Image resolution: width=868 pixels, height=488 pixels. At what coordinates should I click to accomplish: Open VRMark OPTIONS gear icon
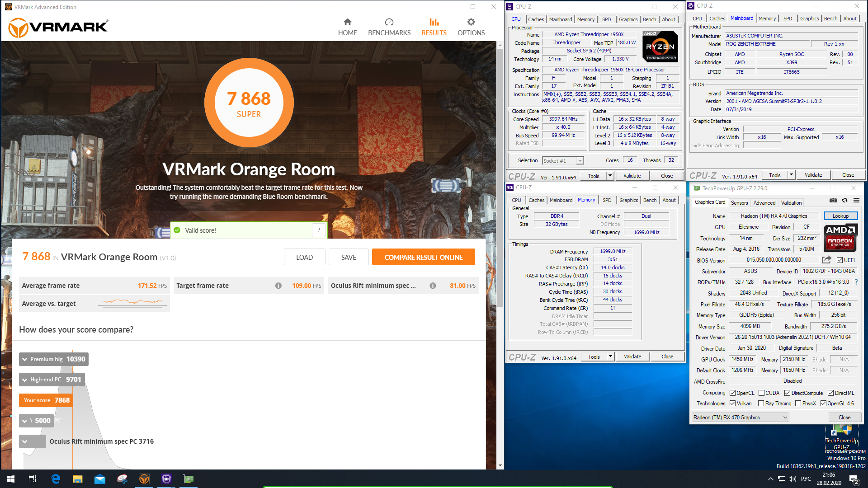[471, 22]
